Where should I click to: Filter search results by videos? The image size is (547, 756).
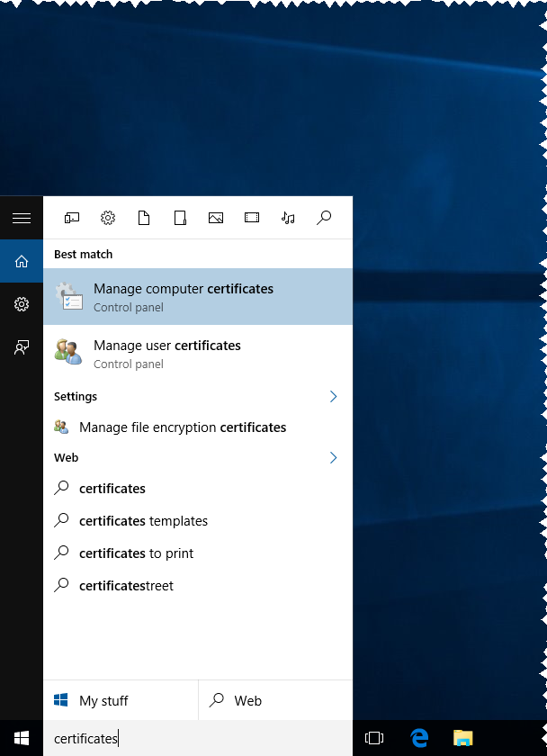[252, 218]
